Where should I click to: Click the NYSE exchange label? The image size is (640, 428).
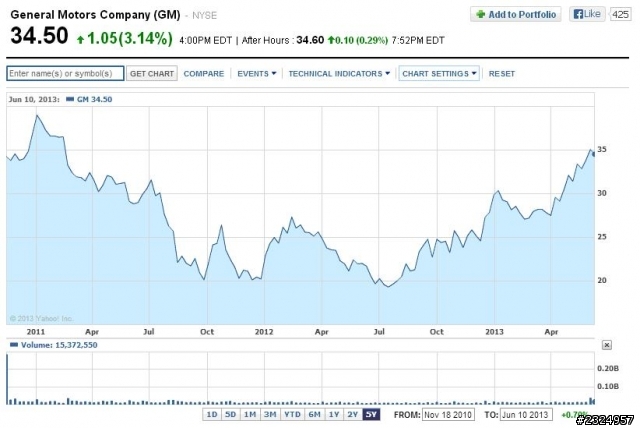tap(204, 16)
